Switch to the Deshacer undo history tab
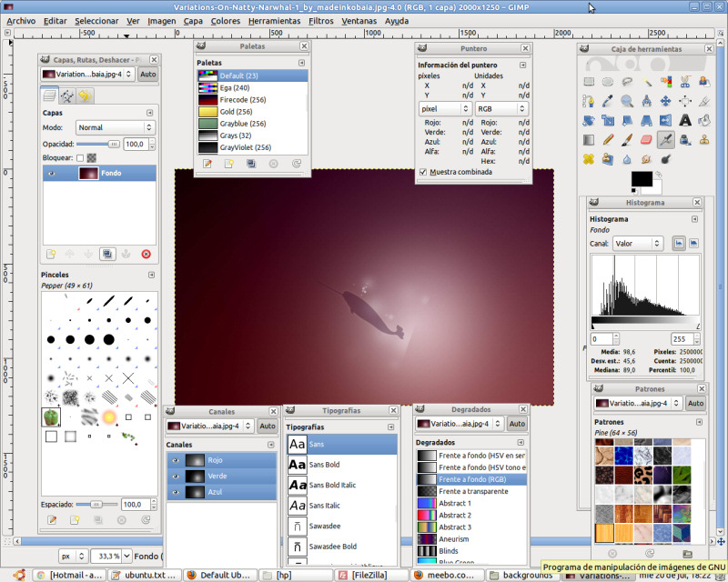Image resolution: width=728 pixels, height=582 pixels. pos(84,96)
